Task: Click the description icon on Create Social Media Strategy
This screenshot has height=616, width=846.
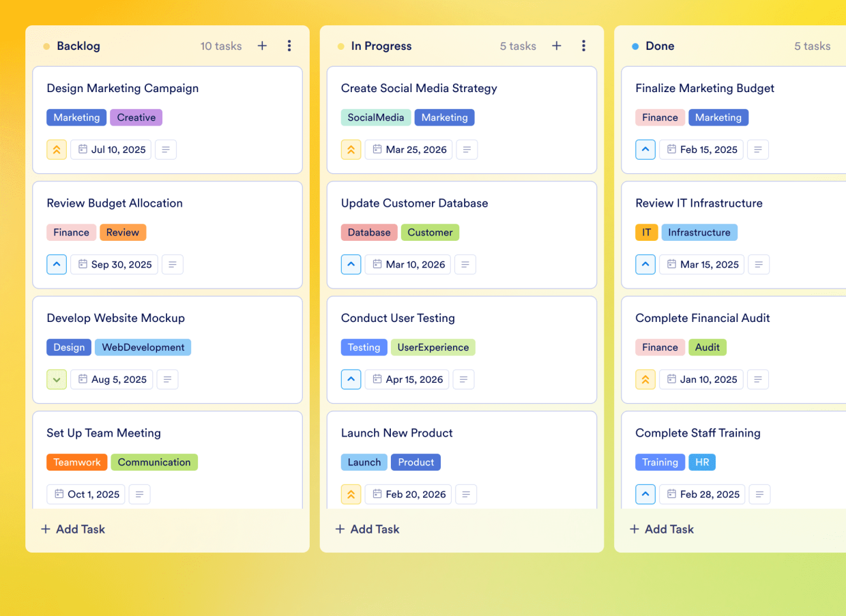Action: pyautogui.click(x=467, y=149)
